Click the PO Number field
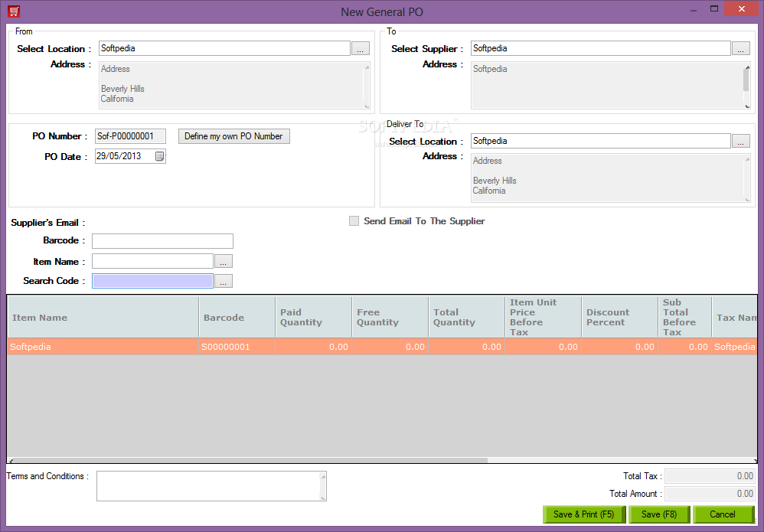 130,136
